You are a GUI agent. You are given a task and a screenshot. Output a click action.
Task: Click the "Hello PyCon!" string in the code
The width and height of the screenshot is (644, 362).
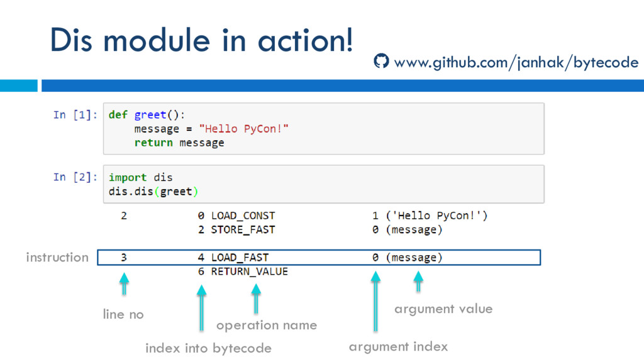point(243,129)
